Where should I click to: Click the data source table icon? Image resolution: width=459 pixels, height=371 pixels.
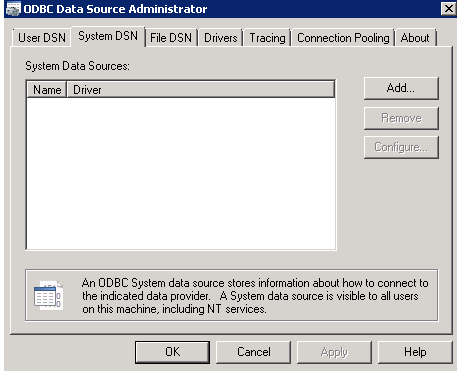pos(48,295)
